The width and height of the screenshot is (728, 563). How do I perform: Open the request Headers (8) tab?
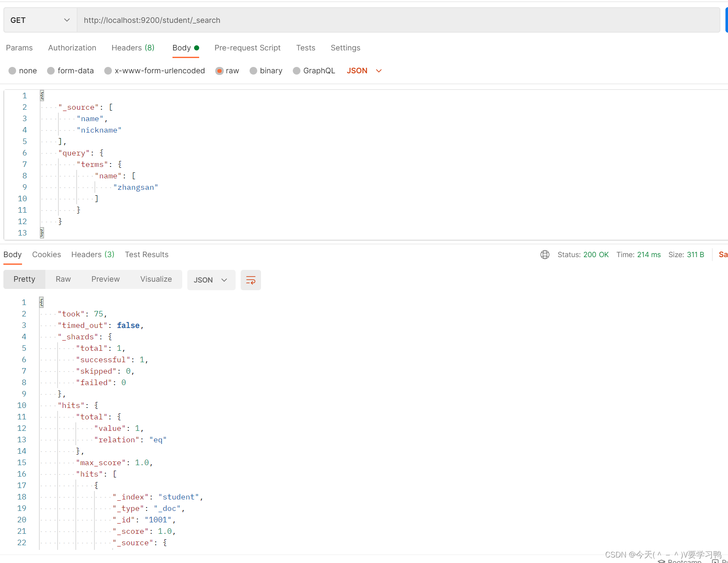click(133, 48)
